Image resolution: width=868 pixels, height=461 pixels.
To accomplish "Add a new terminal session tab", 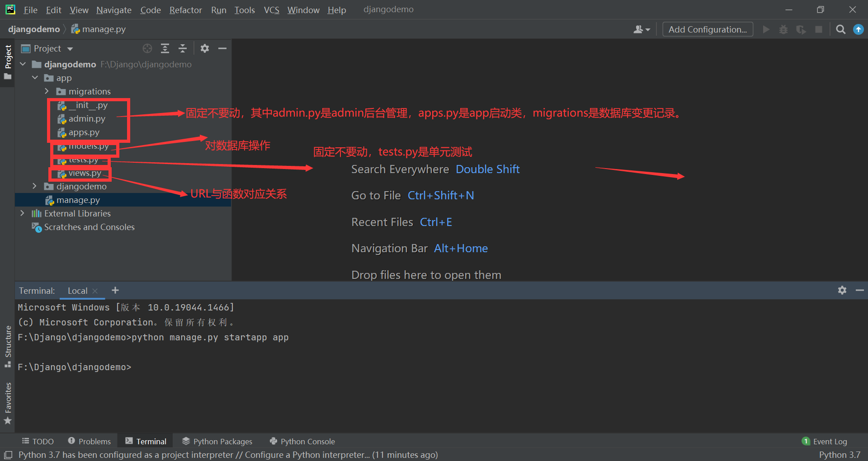I will tap(115, 290).
